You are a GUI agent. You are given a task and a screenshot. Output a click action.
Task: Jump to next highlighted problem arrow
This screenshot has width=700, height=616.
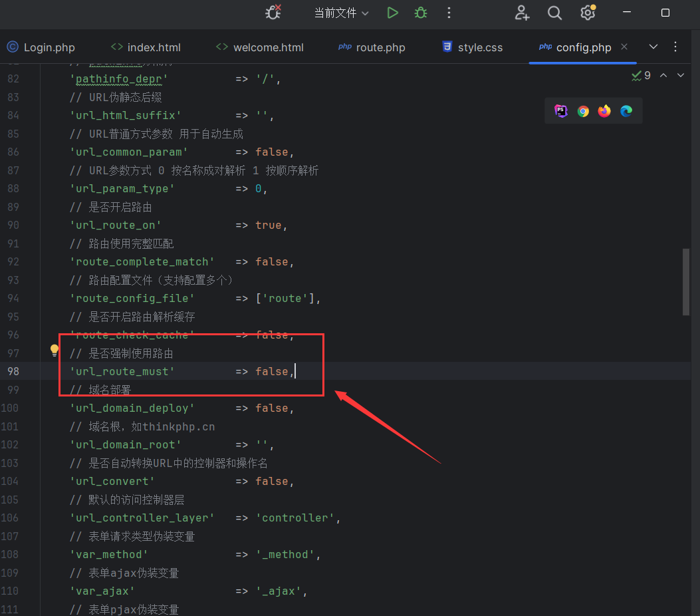[x=680, y=76]
